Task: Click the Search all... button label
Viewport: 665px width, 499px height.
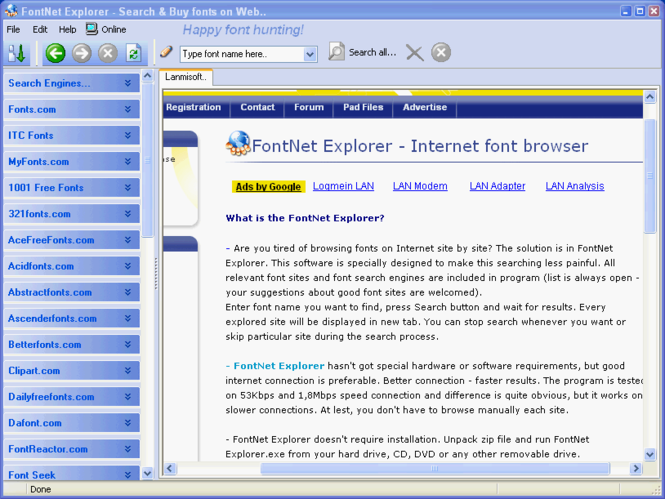Action: point(372,53)
